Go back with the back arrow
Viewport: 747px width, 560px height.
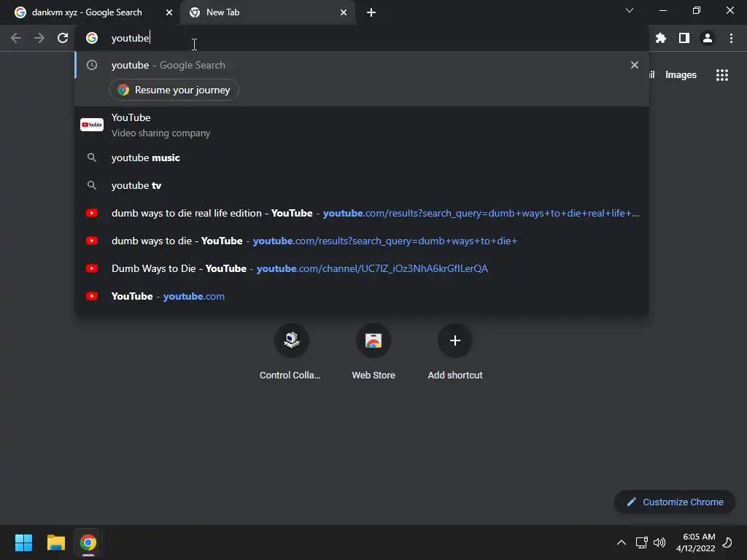(16, 38)
